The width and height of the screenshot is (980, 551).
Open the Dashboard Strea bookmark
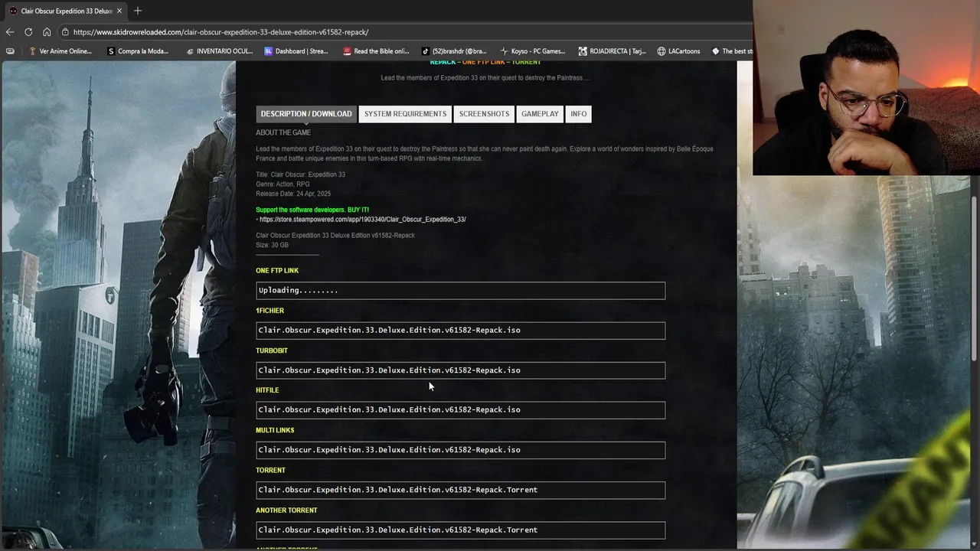coord(296,51)
